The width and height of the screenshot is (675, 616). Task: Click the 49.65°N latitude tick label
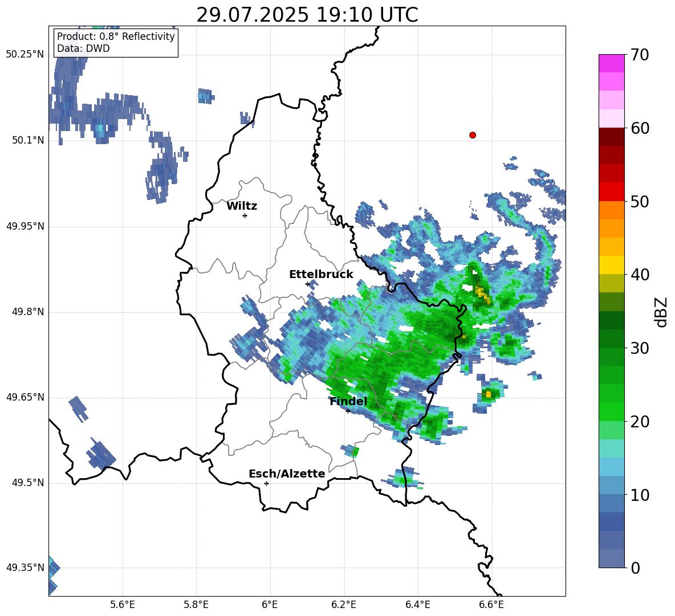point(25,398)
